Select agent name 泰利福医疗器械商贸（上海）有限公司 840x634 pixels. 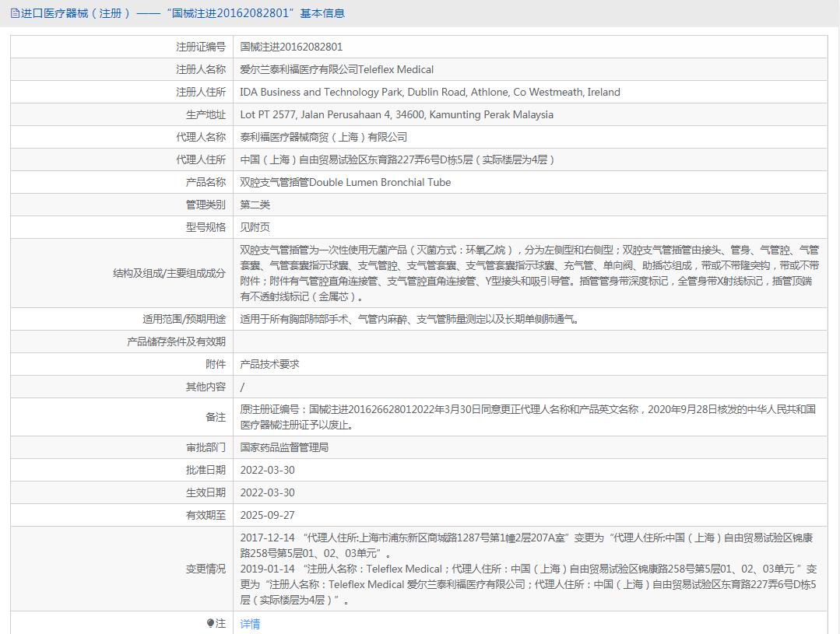(x=324, y=137)
